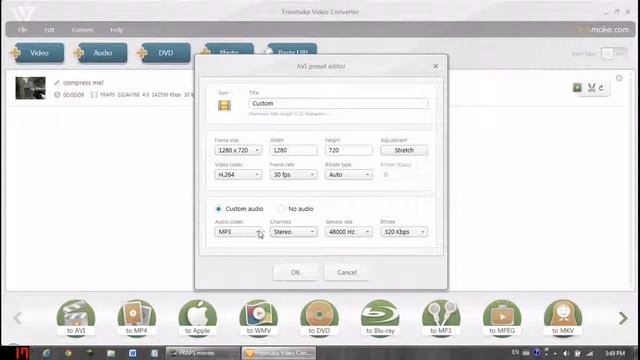Select the No audio radio button
This screenshot has height=360, width=640.
(281, 209)
